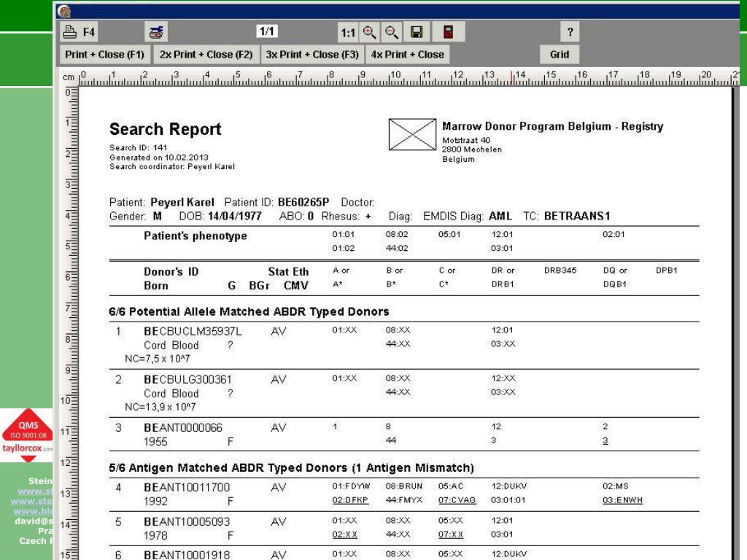Click the Search Report heading
The image size is (747, 560).
pyautogui.click(x=166, y=129)
